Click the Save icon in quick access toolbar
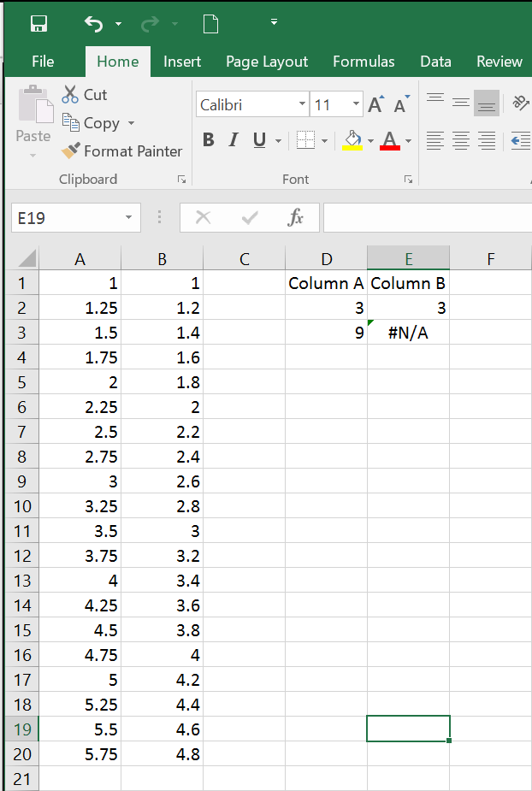Screen dimensions: 532x791 [x=38, y=23]
